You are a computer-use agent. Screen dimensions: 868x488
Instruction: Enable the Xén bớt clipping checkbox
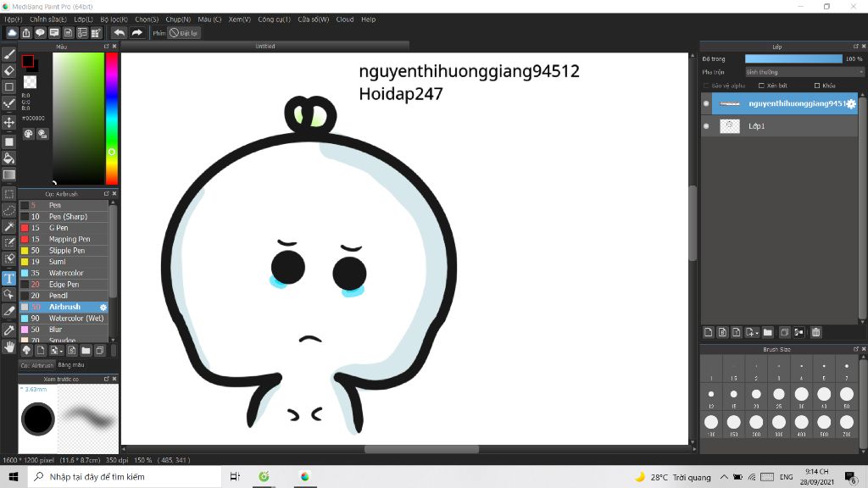click(761, 86)
